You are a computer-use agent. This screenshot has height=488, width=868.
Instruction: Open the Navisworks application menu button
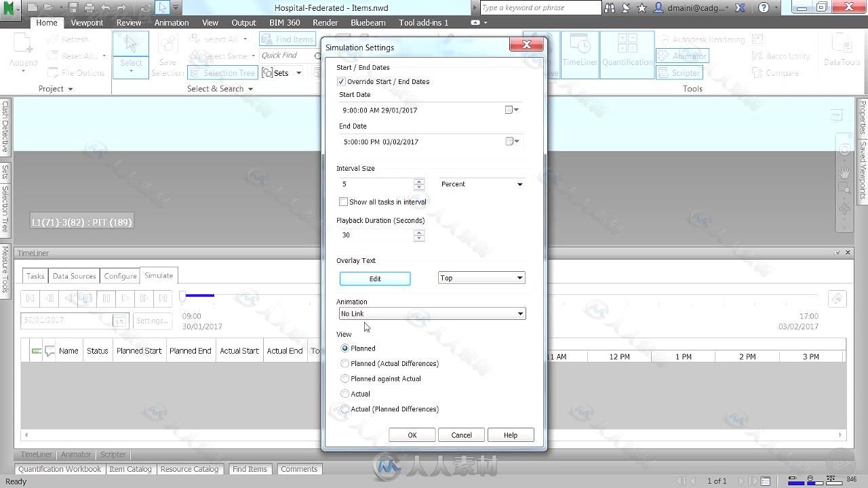[9, 9]
